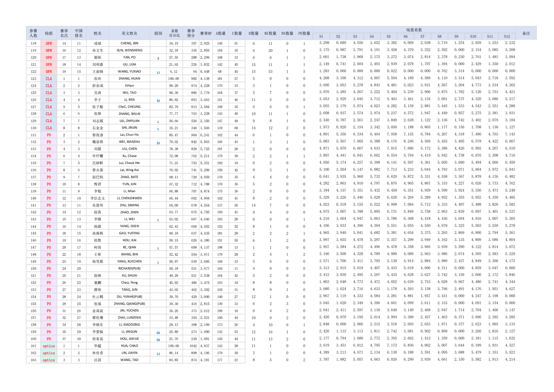Screen dimensions: 554x392
Task: Select the OPN division cell in row 118
Action: pos(49,43)
